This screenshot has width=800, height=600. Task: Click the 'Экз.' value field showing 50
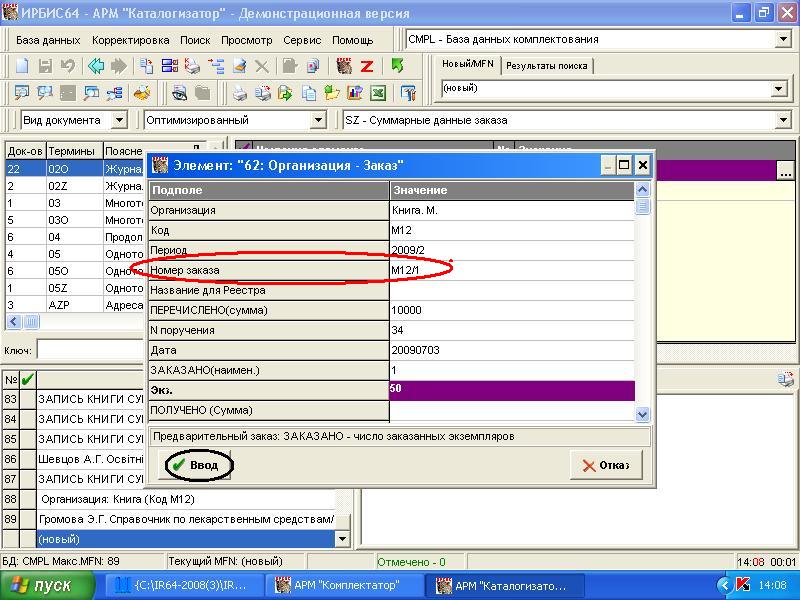pyautogui.click(x=511, y=390)
